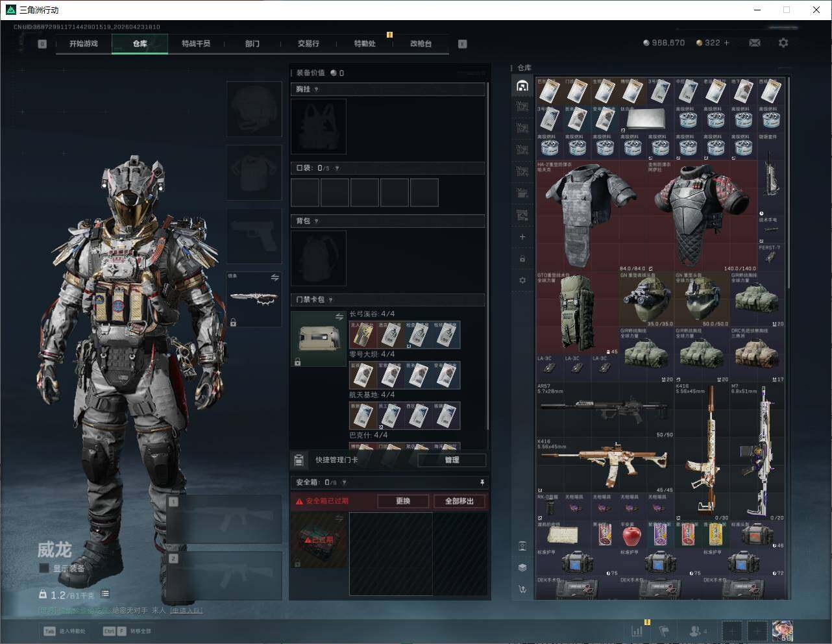Open the 改枪台 tab
Image resolution: width=832 pixels, height=644 pixels.
pyautogui.click(x=421, y=43)
